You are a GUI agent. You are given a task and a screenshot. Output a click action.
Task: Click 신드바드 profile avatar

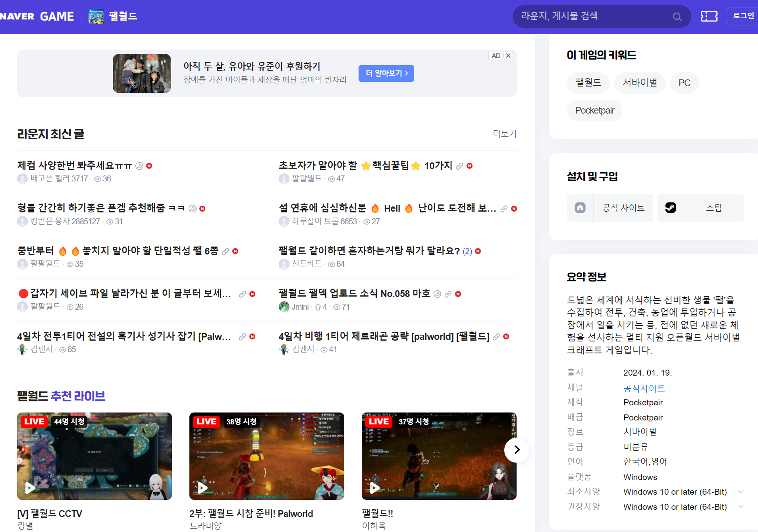pyautogui.click(x=284, y=264)
